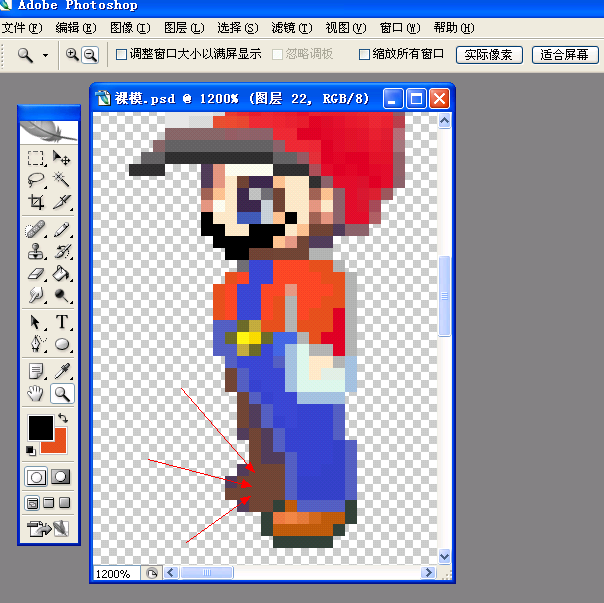Image resolution: width=604 pixels, height=603 pixels.
Task: Click the horizontal scrollbar thumb
Action: [207, 573]
